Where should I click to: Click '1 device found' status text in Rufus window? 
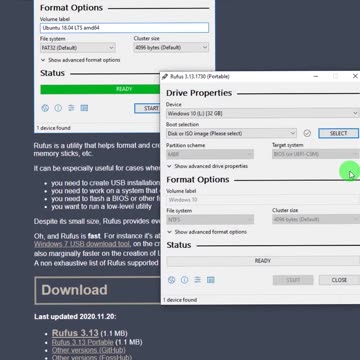180,300
